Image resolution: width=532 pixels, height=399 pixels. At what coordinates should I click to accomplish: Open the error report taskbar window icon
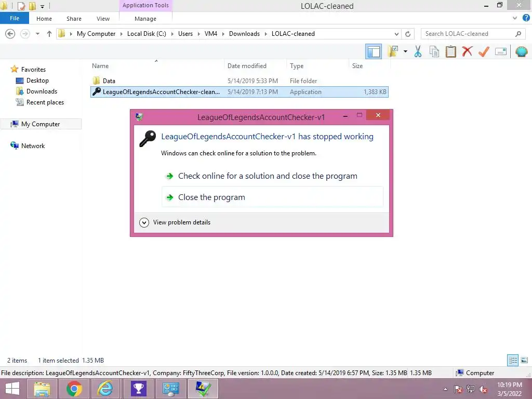pos(203,389)
